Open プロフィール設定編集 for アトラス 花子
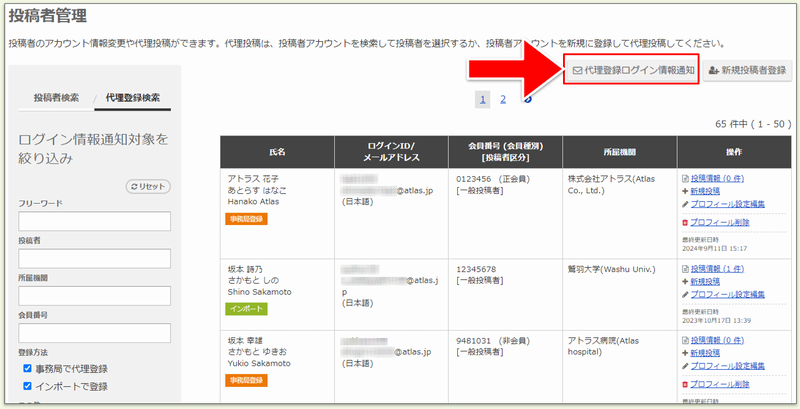 click(728, 204)
